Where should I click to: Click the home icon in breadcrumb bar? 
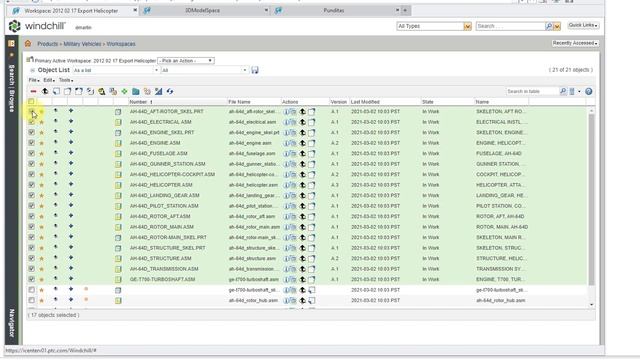(x=28, y=44)
